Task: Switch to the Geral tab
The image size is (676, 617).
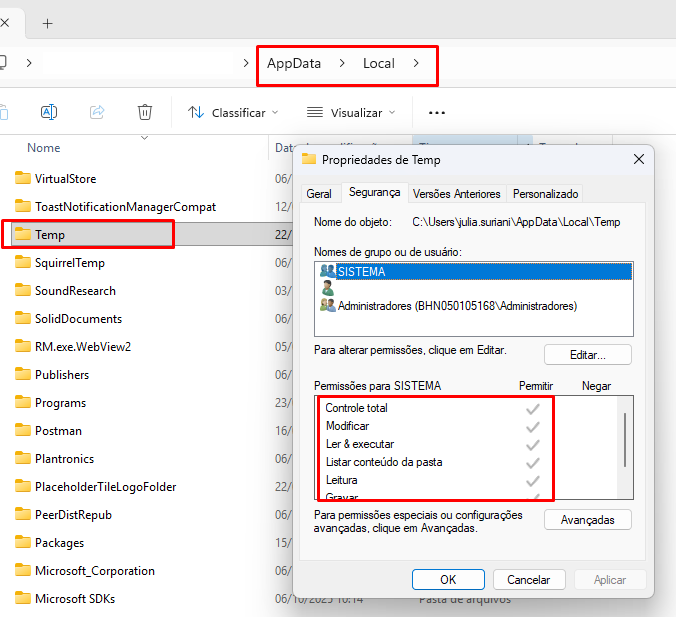Action: click(319, 194)
